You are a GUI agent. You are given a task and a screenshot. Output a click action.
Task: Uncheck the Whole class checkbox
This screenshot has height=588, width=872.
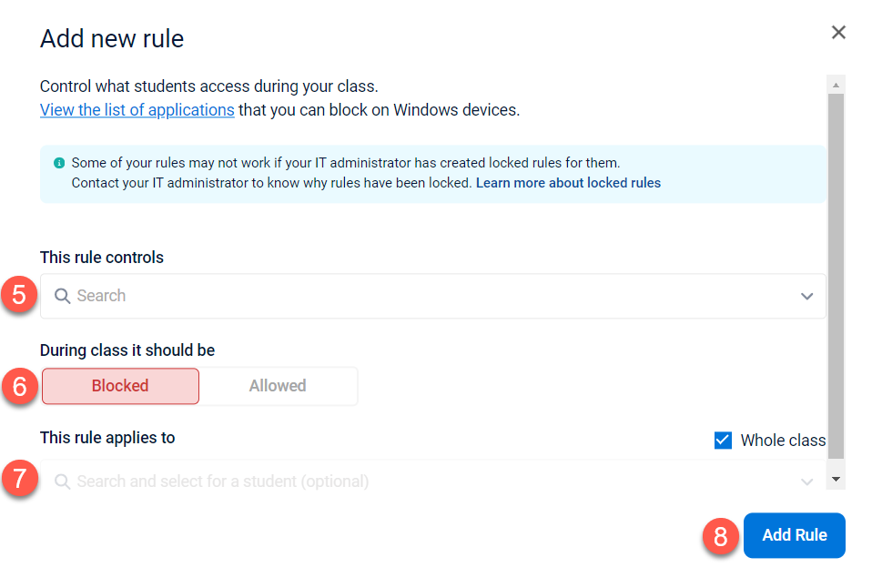point(723,440)
